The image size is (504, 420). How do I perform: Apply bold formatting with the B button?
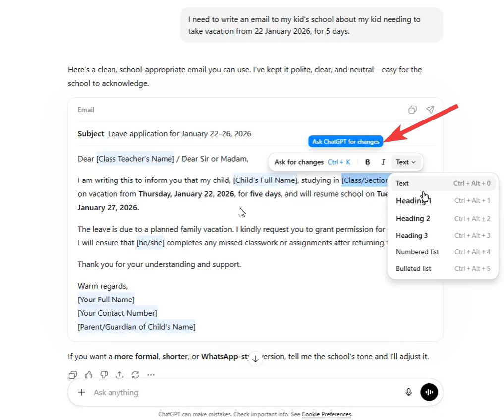(367, 162)
